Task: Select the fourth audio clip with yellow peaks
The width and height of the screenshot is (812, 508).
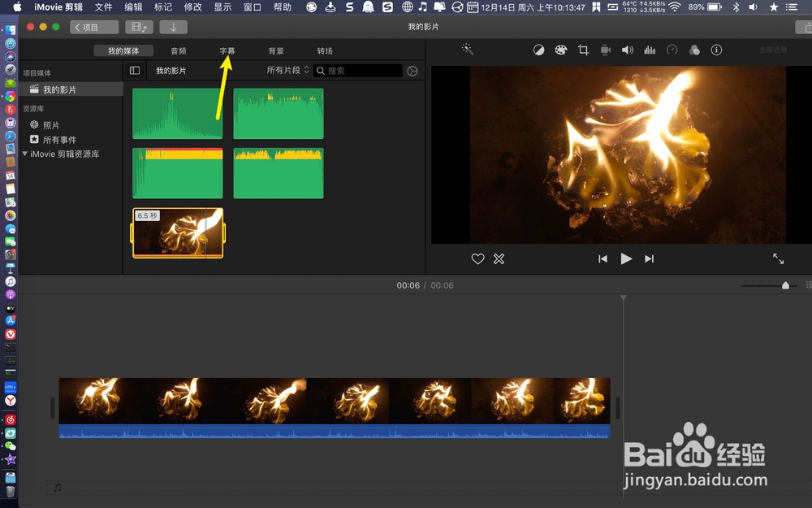Action: point(279,173)
